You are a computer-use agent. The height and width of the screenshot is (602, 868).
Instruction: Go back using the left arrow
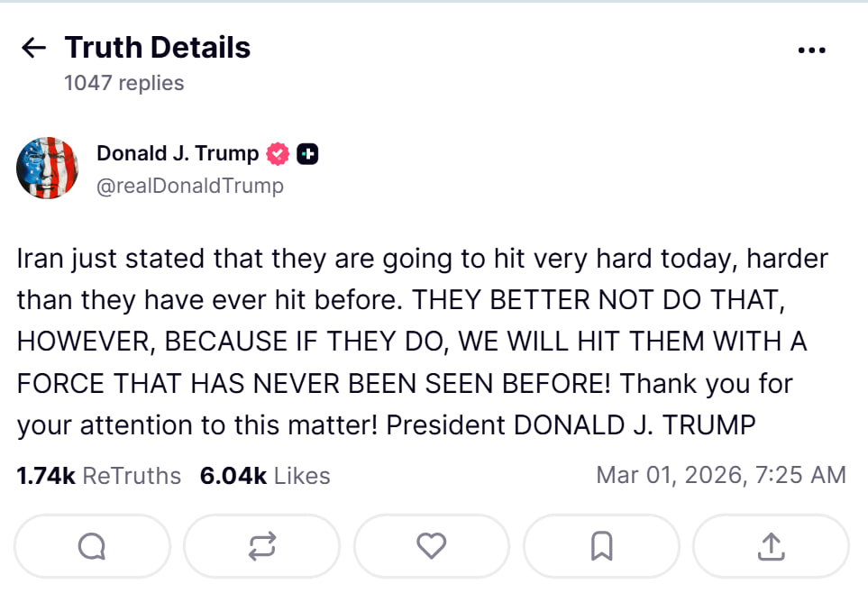coord(33,48)
